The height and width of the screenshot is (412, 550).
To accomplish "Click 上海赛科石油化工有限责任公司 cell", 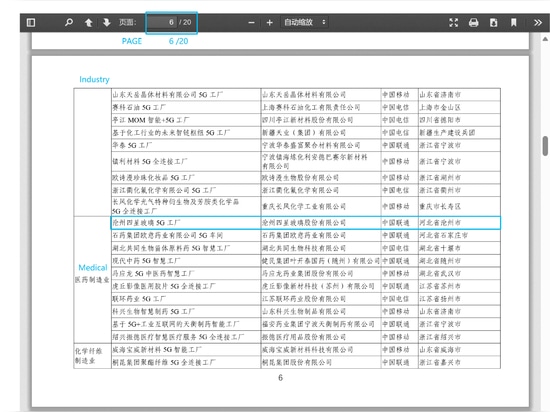I will (321, 107).
